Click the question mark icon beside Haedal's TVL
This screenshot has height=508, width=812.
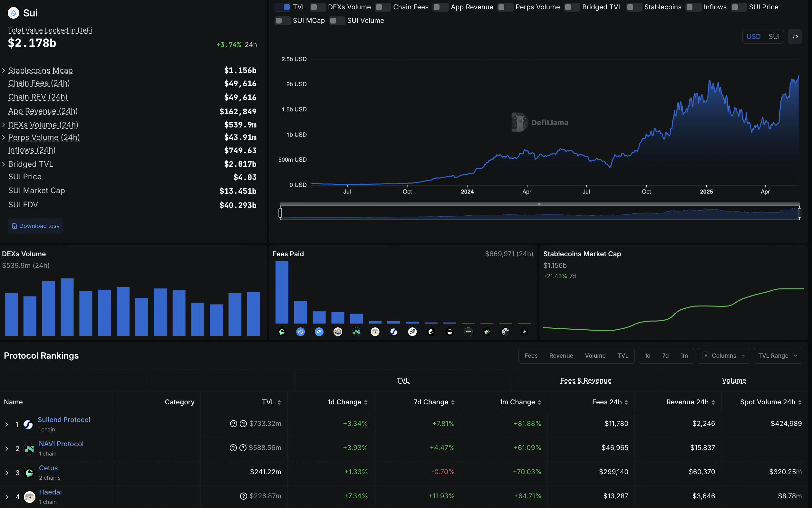point(243,496)
